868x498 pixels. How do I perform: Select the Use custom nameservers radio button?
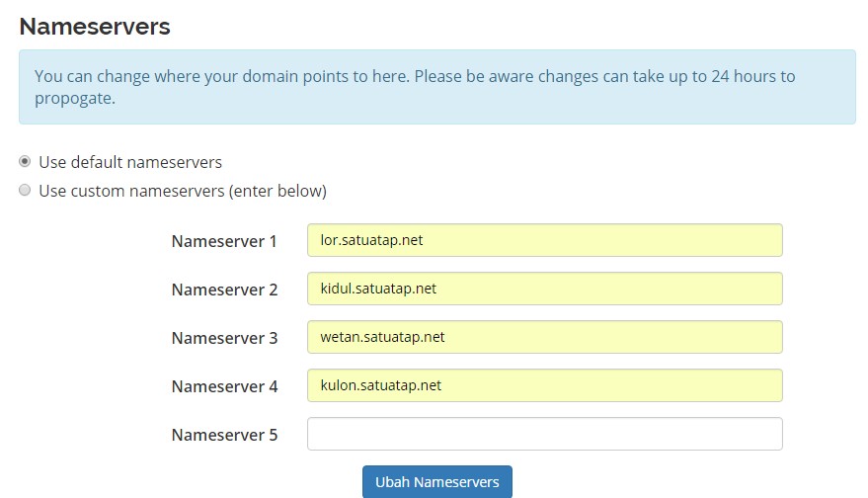(x=25, y=191)
